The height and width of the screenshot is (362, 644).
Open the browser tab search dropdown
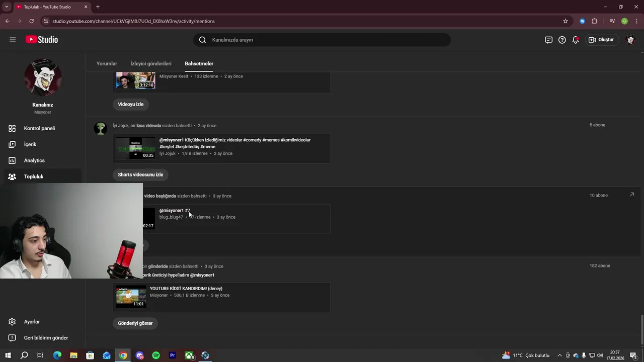(7, 7)
